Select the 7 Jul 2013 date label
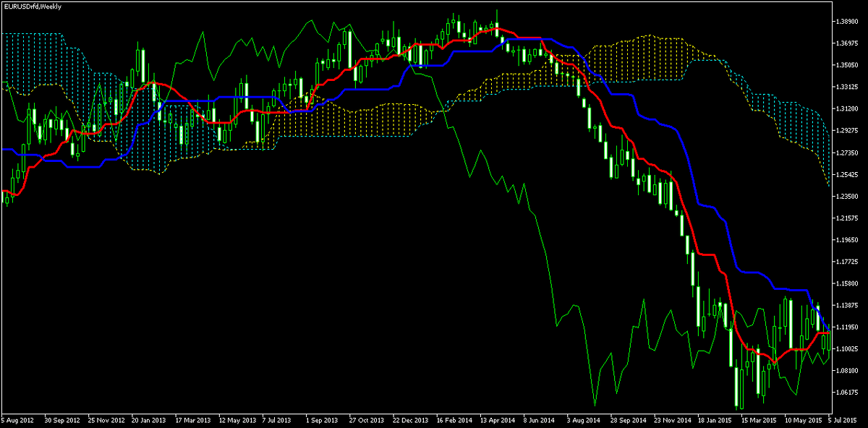The image size is (868, 428). 276,419
